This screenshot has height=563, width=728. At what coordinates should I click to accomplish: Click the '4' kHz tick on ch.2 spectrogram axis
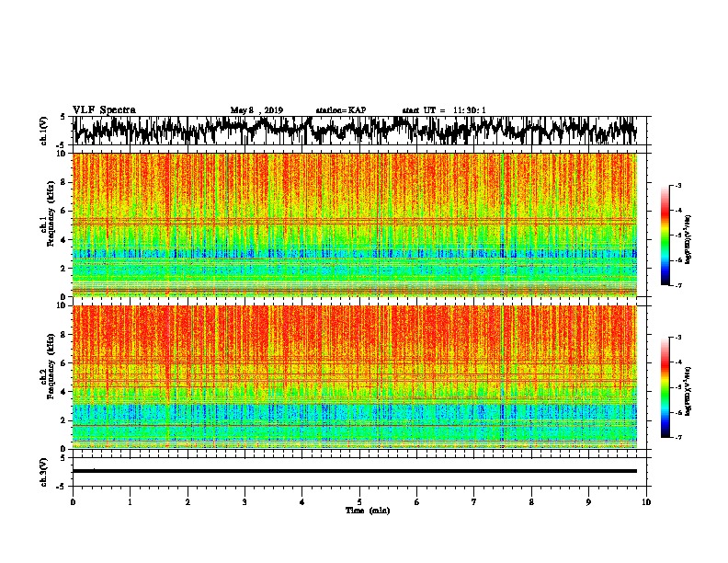64,392
